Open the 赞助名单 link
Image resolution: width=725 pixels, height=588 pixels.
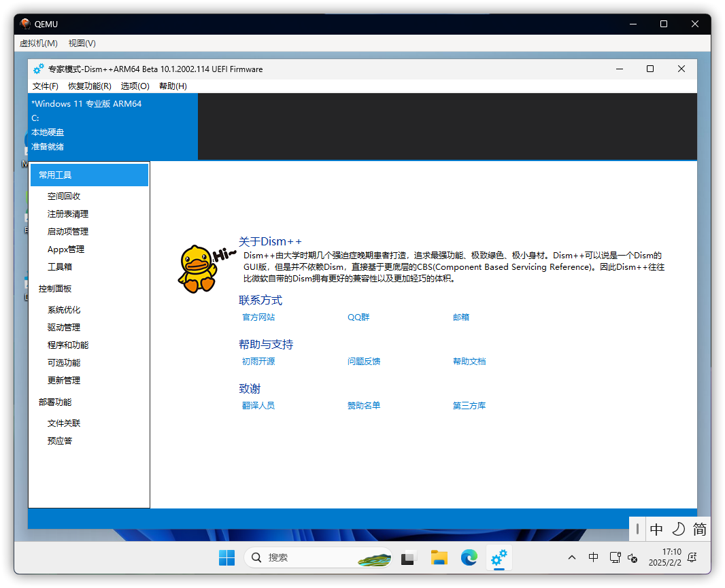point(364,405)
